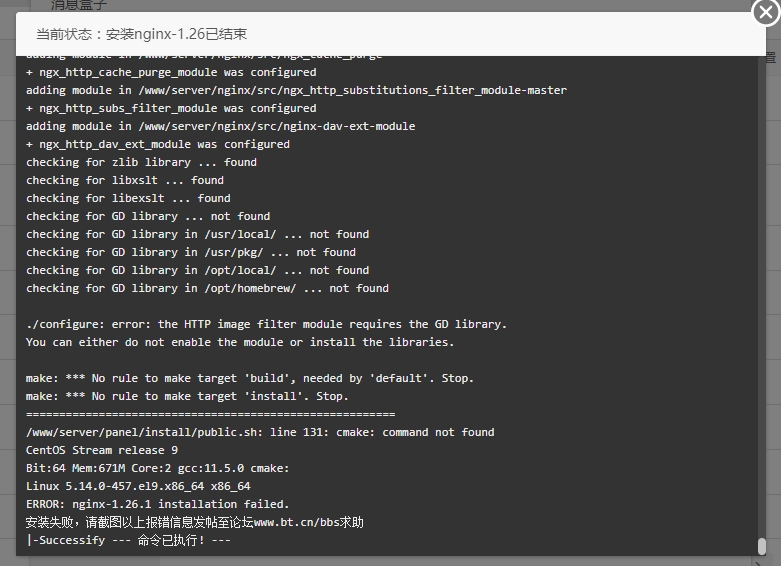This screenshot has height=566, width=781.
Task: Click the 'cmake: command not found' line
Action: [260, 432]
